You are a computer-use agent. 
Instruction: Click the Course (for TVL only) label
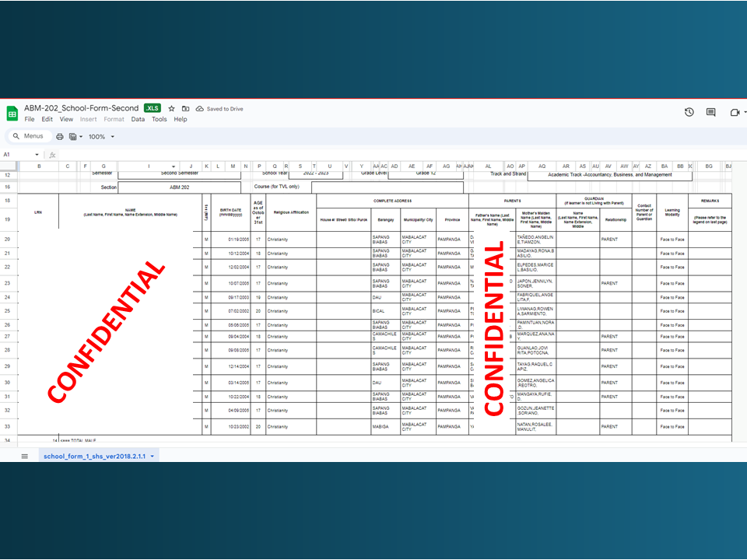[277, 187]
